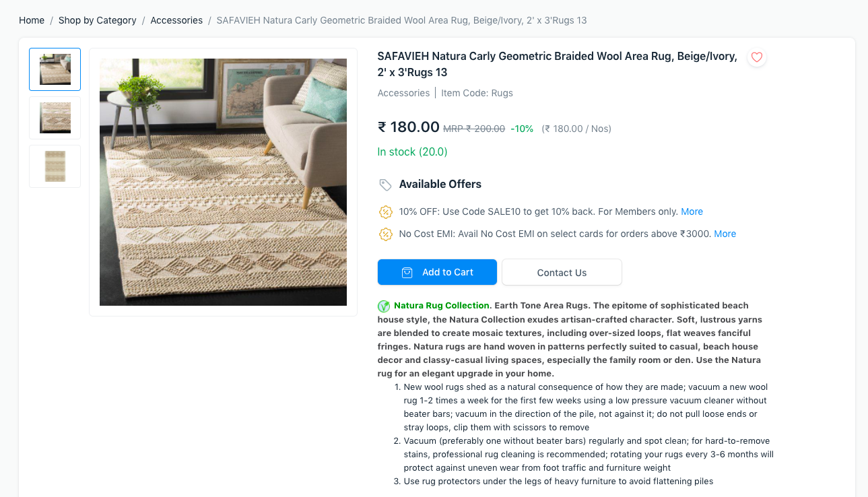Select the first rug thumbnail in the sidebar
868x497 pixels.
[x=55, y=69]
